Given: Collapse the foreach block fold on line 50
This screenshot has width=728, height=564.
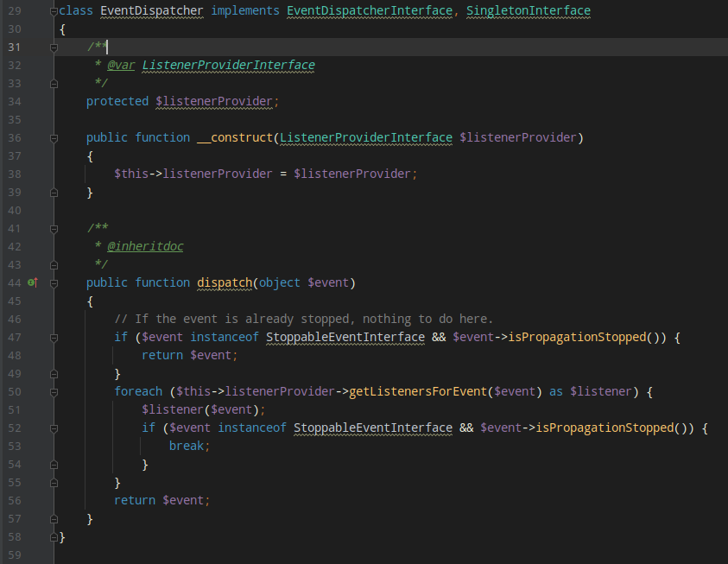Looking at the screenshot, I should click(x=54, y=392).
